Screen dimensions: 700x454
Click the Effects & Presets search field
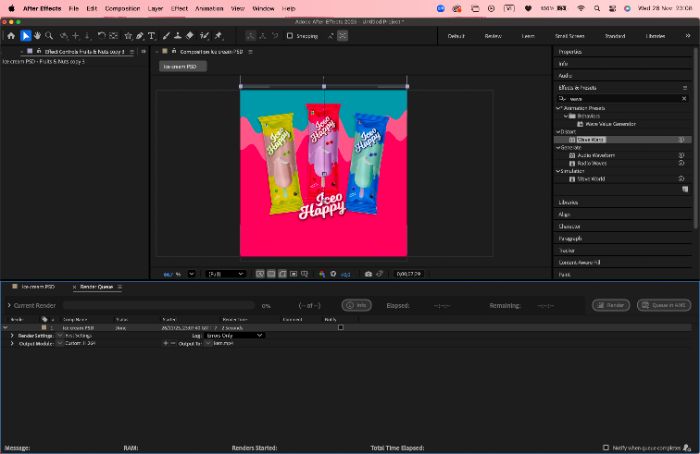[623, 98]
